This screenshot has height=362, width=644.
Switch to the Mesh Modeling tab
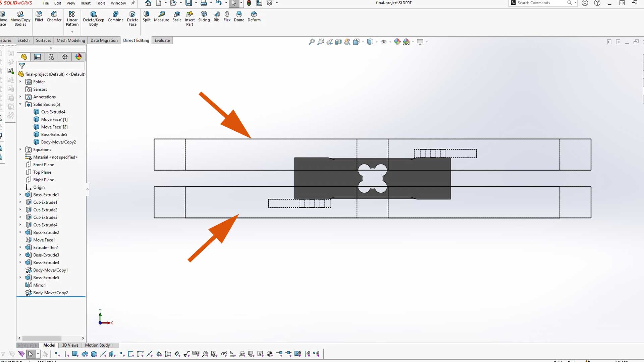(71, 40)
